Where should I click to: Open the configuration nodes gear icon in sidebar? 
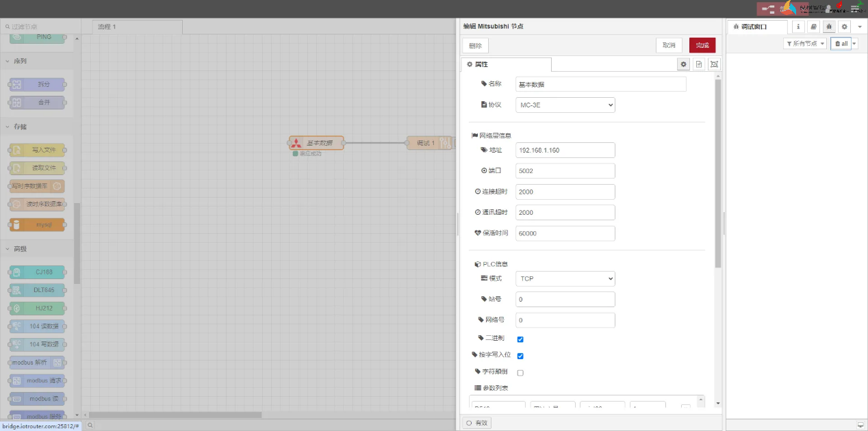pyautogui.click(x=845, y=27)
